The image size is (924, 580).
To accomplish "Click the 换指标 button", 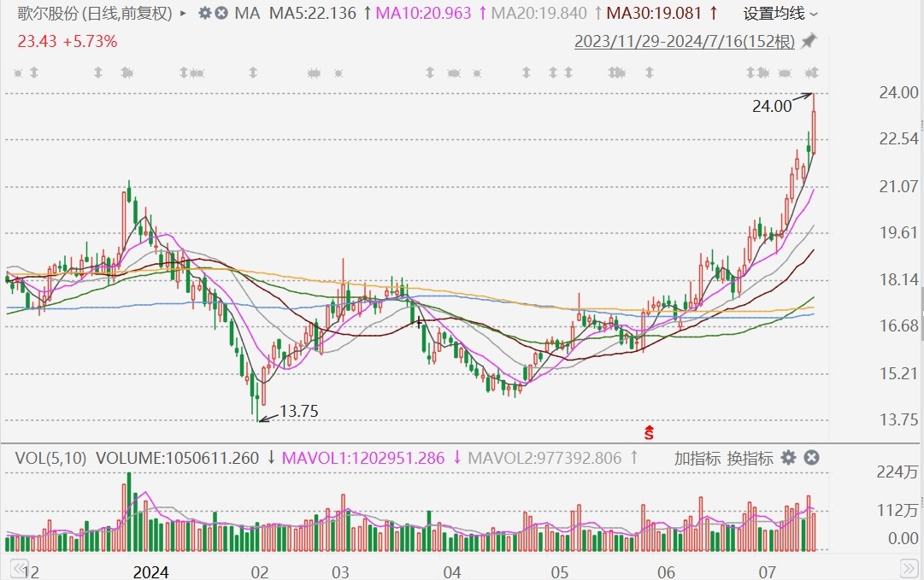I will [750, 458].
